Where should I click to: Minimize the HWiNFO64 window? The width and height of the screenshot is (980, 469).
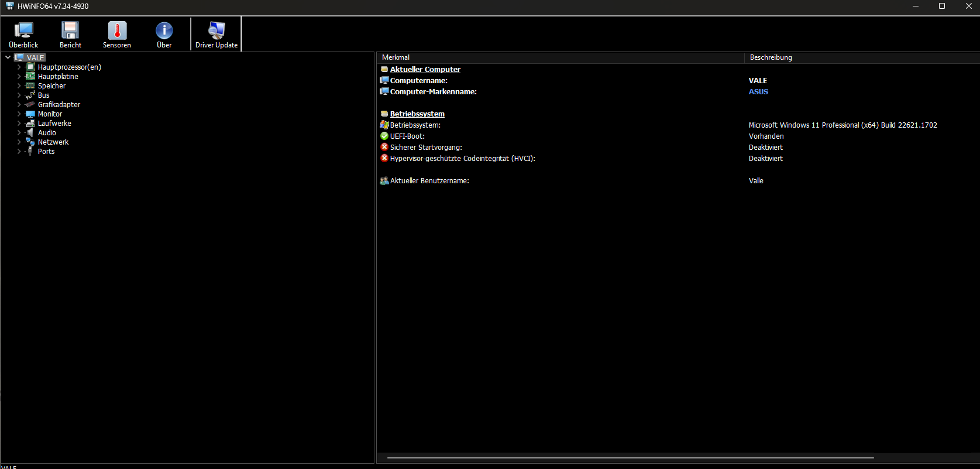tap(916, 6)
